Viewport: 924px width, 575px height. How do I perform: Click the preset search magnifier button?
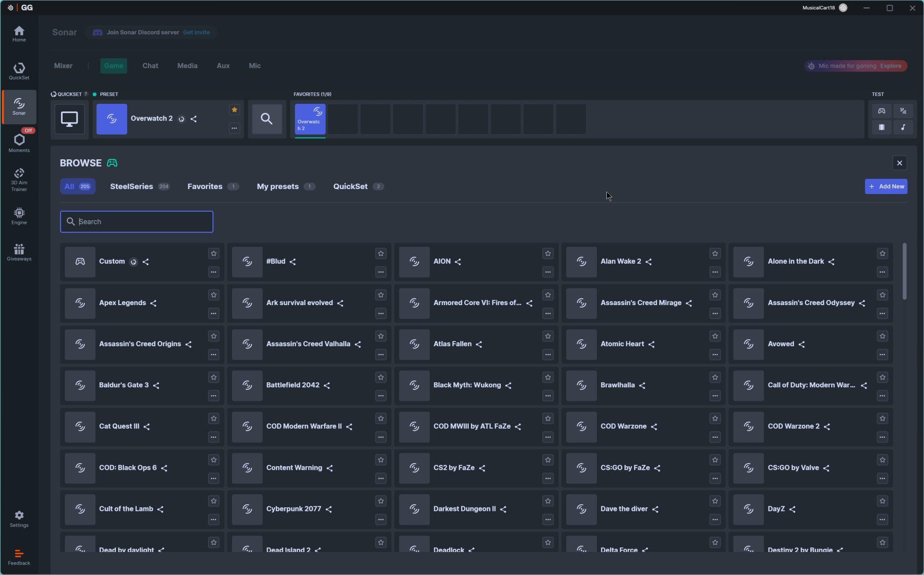click(x=267, y=119)
